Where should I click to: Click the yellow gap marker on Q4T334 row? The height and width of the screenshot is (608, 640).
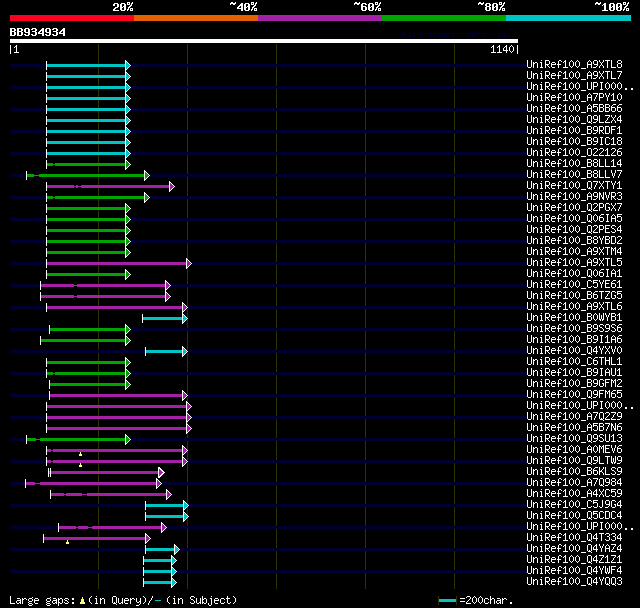tap(67, 542)
